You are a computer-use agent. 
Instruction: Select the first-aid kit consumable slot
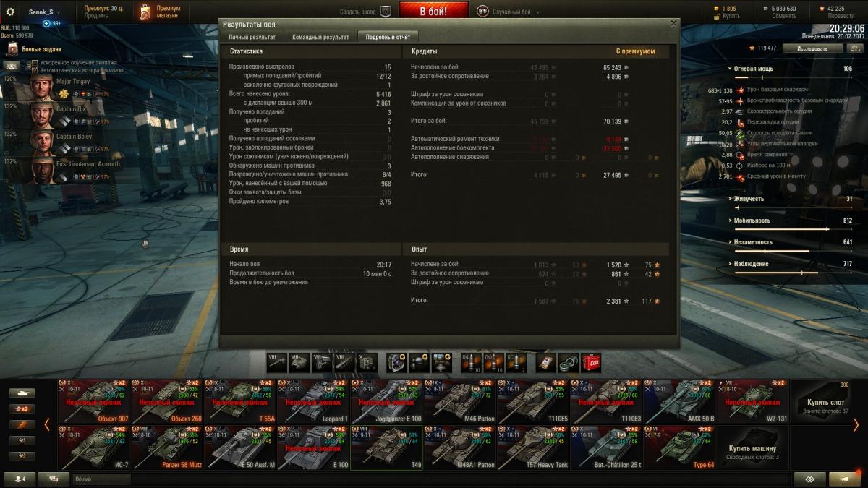point(546,362)
